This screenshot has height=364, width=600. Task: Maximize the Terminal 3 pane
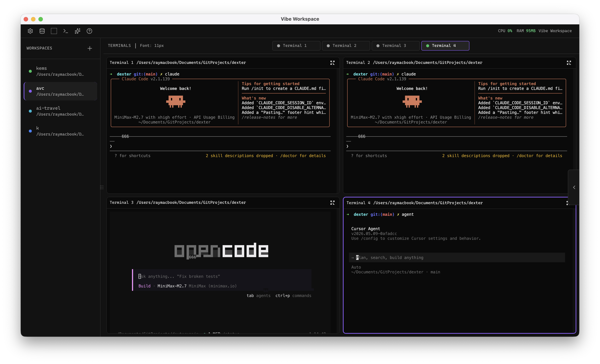tap(332, 203)
